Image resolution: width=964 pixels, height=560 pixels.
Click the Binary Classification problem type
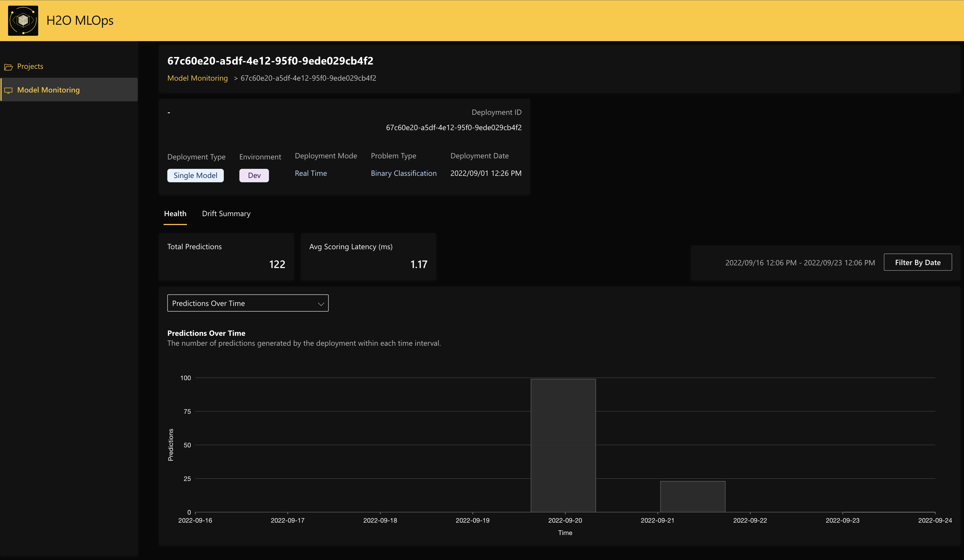coord(403,173)
